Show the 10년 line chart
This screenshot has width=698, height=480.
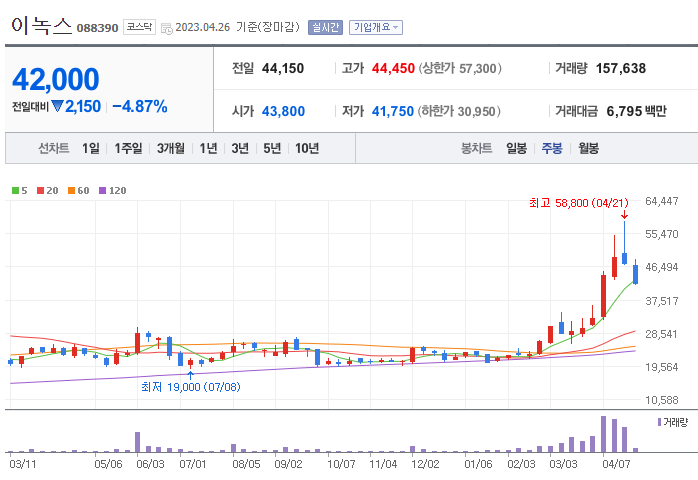[x=307, y=148]
